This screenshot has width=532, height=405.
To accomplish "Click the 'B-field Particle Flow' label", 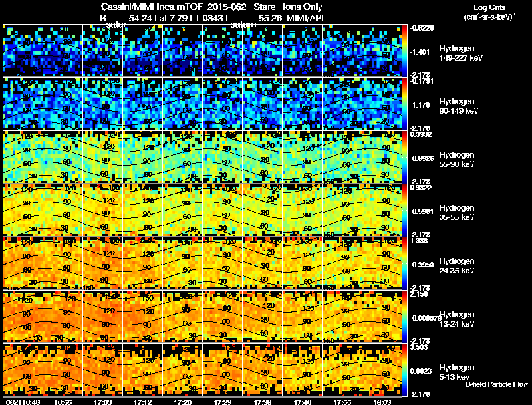I will [x=497, y=384].
